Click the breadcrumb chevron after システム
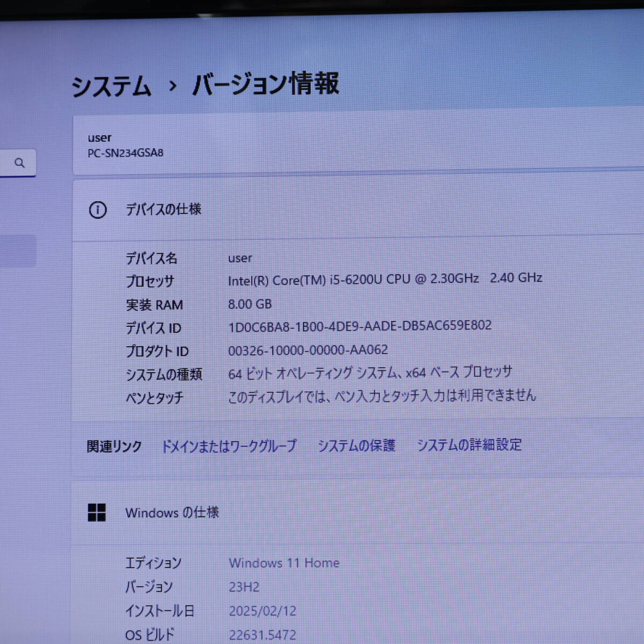Screen dimensions: 644x644 (172, 86)
